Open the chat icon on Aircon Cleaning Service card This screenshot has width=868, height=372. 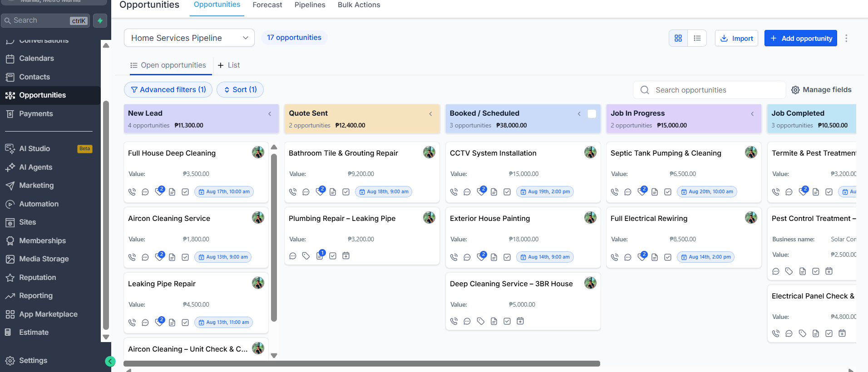coord(145,257)
